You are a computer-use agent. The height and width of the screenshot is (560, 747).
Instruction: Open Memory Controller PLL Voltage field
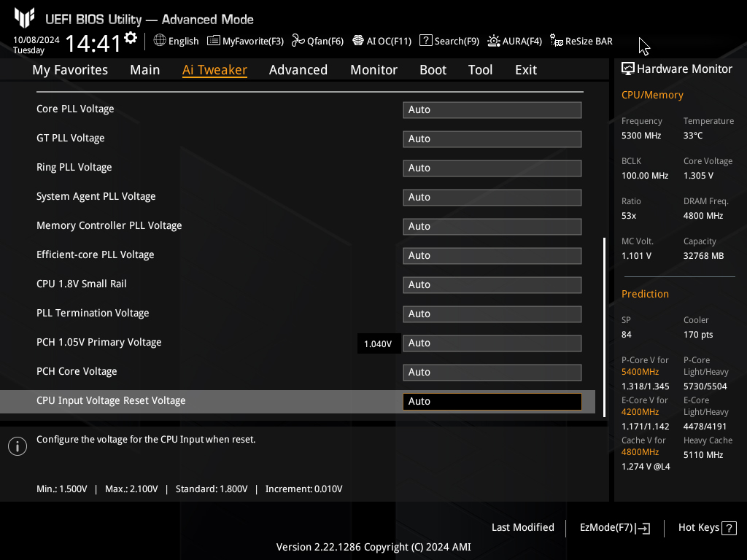click(x=492, y=226)
